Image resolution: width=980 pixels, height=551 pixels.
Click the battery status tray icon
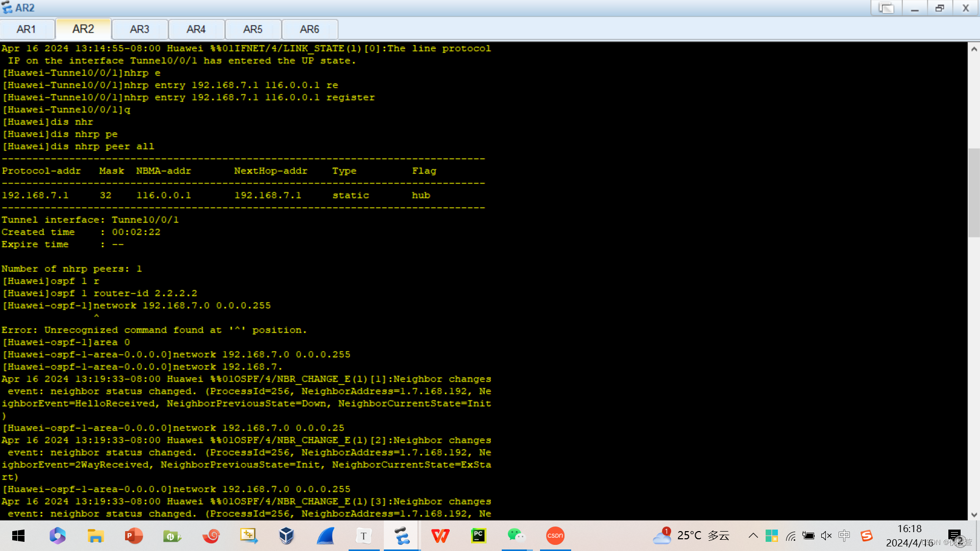pyautogui.click(x=808, y=536)
